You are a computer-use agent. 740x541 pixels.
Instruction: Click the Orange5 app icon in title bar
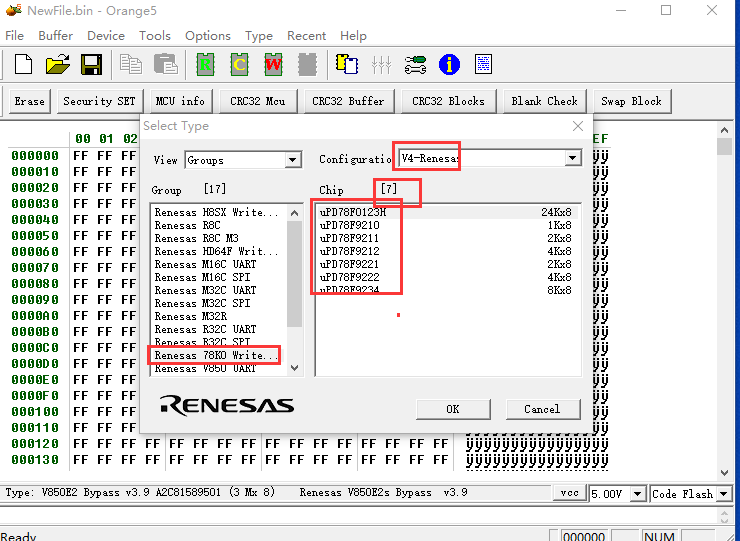14,10
